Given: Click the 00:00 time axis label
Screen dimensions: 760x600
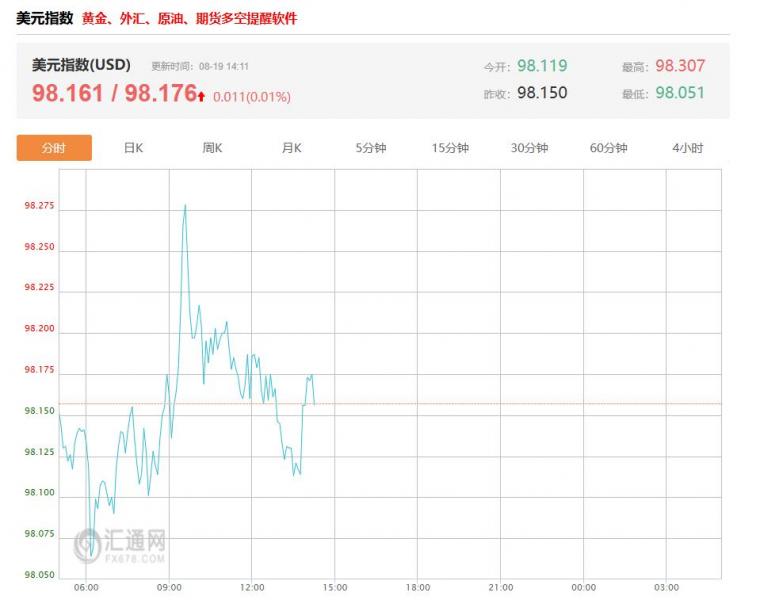Looking at the screenshot, I should 584,587.
